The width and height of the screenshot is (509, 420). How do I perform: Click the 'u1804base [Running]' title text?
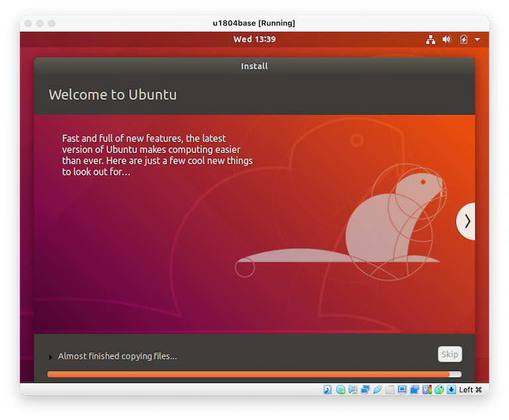[x=254, y=23]
